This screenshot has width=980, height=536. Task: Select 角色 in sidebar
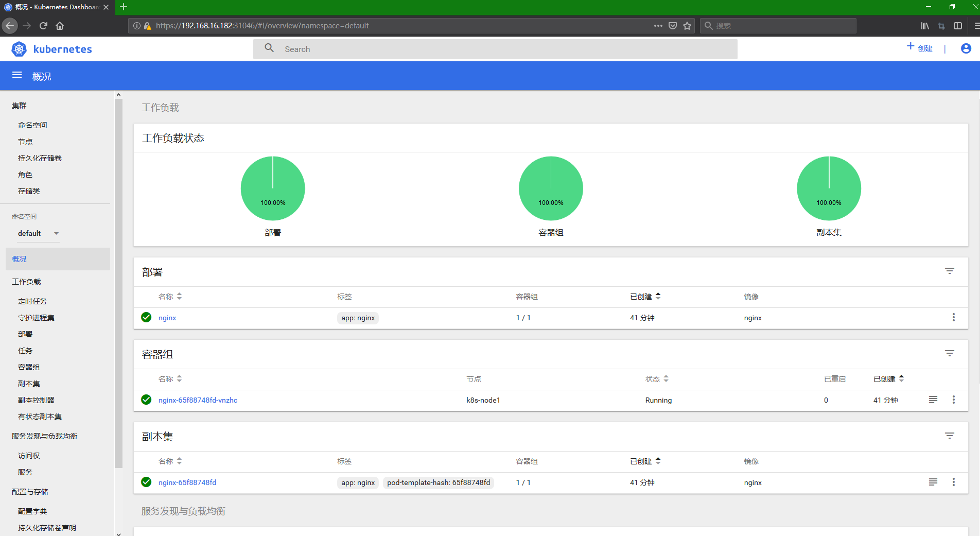click(25, 175)
